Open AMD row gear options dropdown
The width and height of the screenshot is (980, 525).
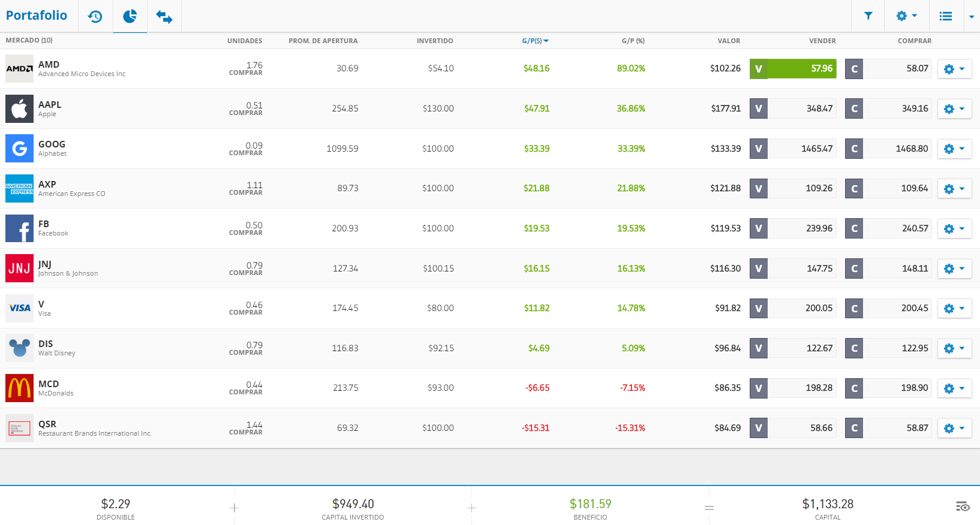click(954, 68)
